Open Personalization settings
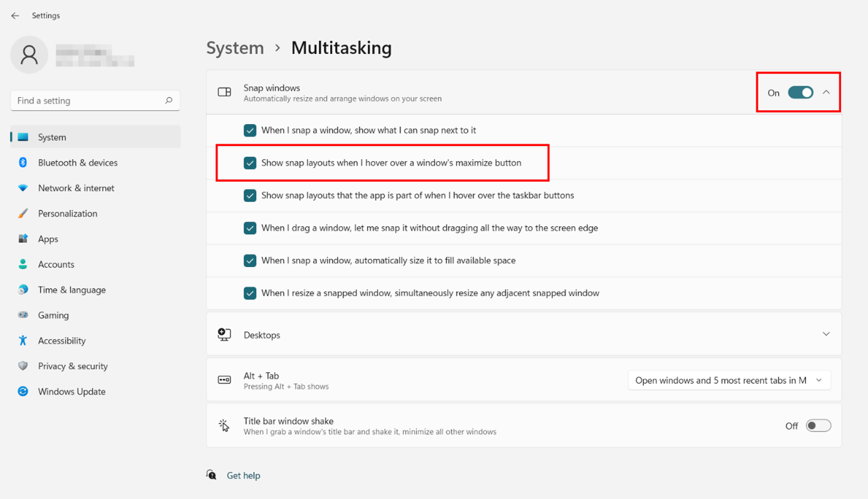This screenshot has width=868, height=499. click(95, 213)
